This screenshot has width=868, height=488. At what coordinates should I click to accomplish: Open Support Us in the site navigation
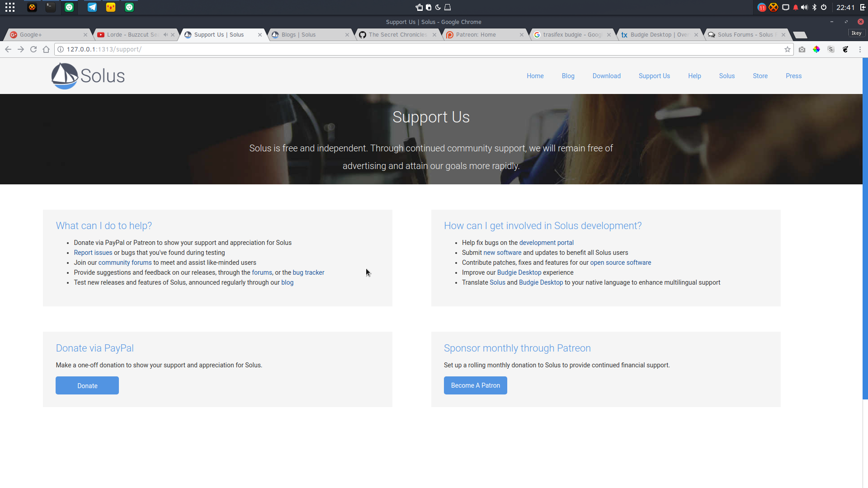(x=654, y=76)
